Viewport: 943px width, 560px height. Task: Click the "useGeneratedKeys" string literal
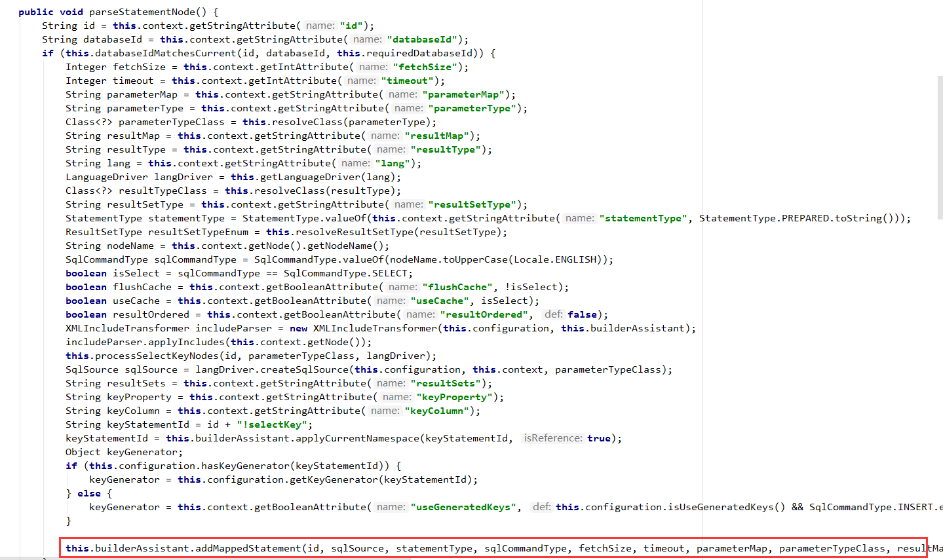point(463,507)
